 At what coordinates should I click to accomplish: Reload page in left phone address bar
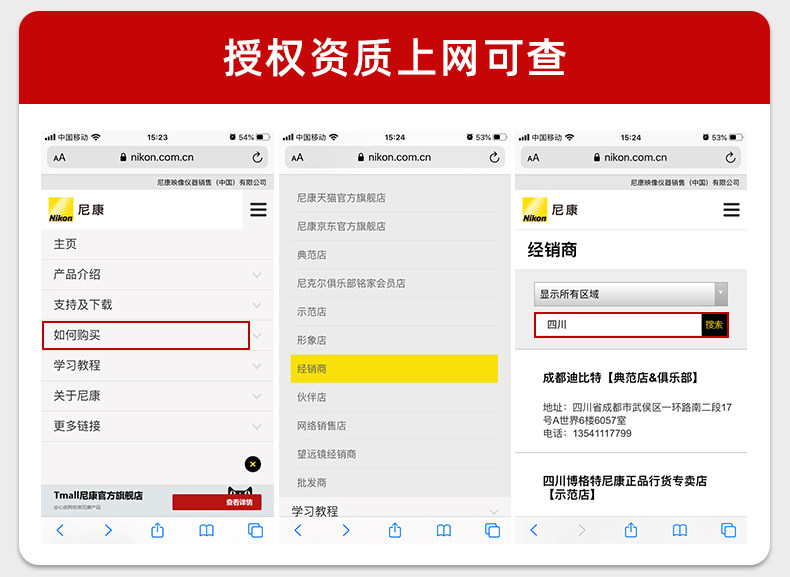point(257,158)
